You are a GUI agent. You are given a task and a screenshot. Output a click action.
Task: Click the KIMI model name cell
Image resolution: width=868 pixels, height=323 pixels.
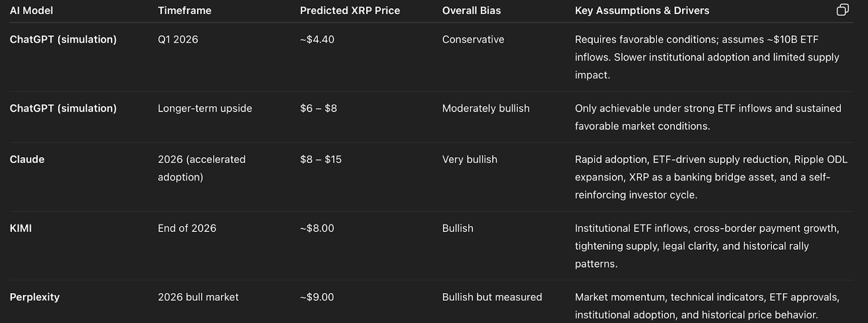click(21, 228)
